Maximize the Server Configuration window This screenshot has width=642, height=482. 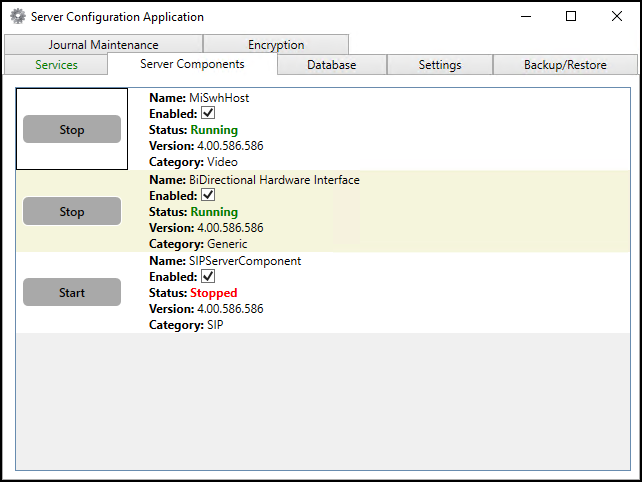click(x=571, y=16)
